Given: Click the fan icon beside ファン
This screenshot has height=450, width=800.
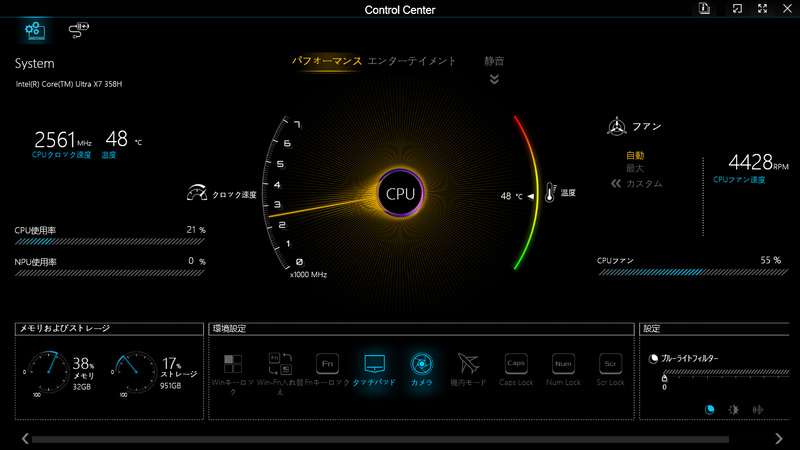Looking at the screenshot, I should point(616,126).
